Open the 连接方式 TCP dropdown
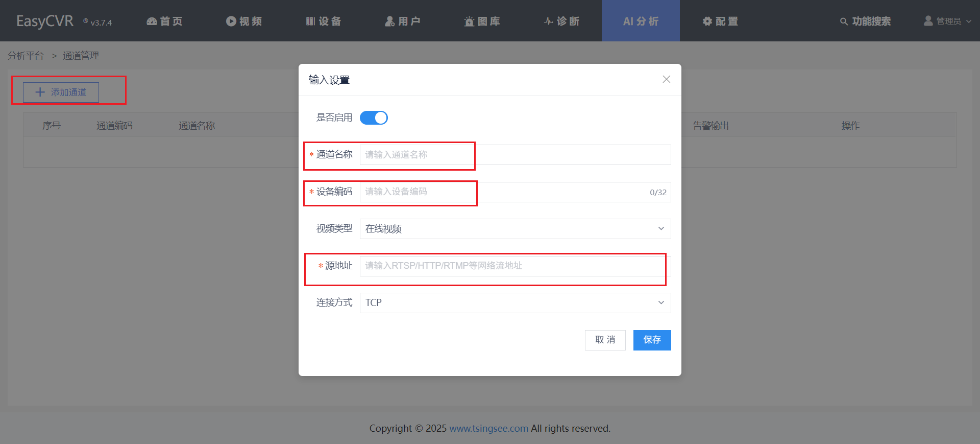The width and height of the screenshot is (980, 444). pyautogui.click(x=515, y=303)
